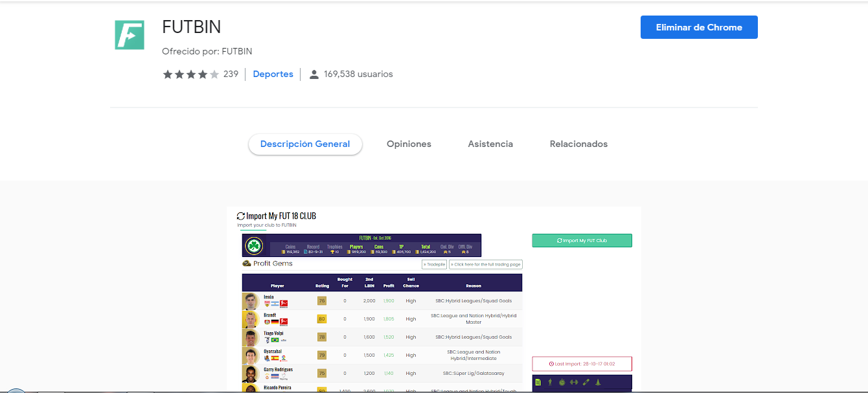Click the refresh icon beside Import My FUT 18 CLUB

coord(241,216)
